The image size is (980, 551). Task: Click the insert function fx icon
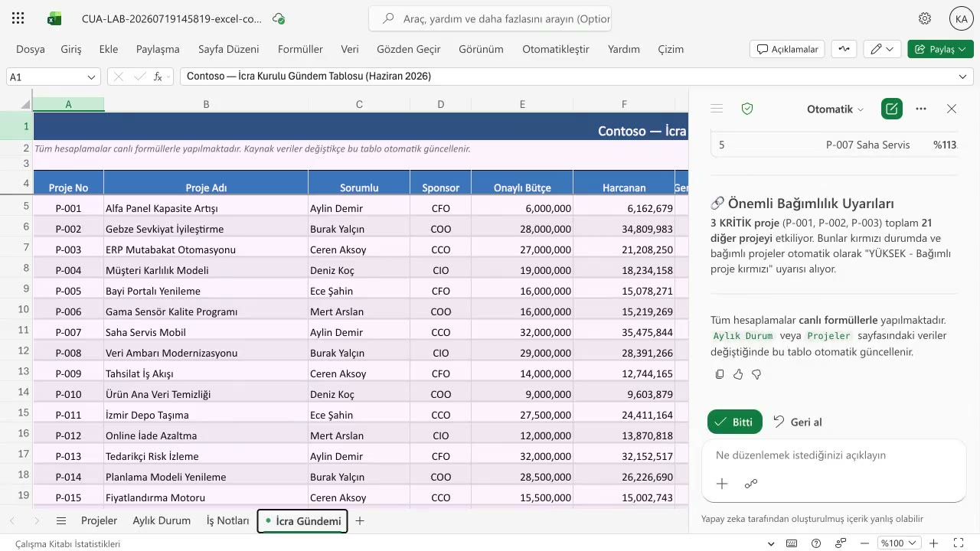click(x=158, y=77)
